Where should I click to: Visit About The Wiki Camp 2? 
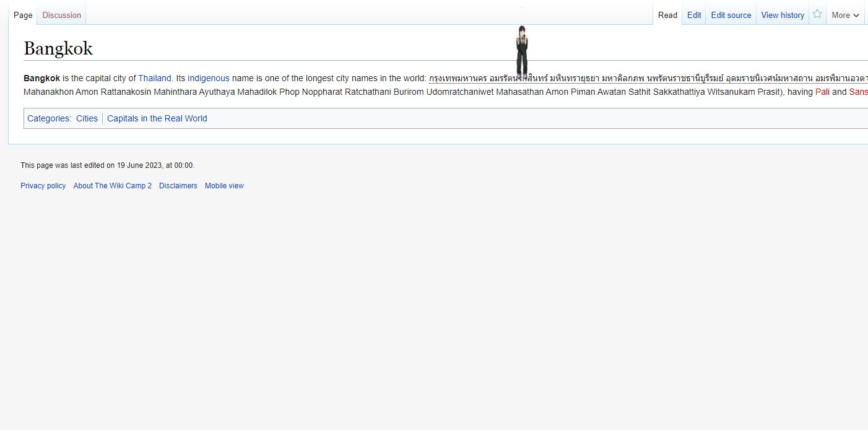point(112,186)
